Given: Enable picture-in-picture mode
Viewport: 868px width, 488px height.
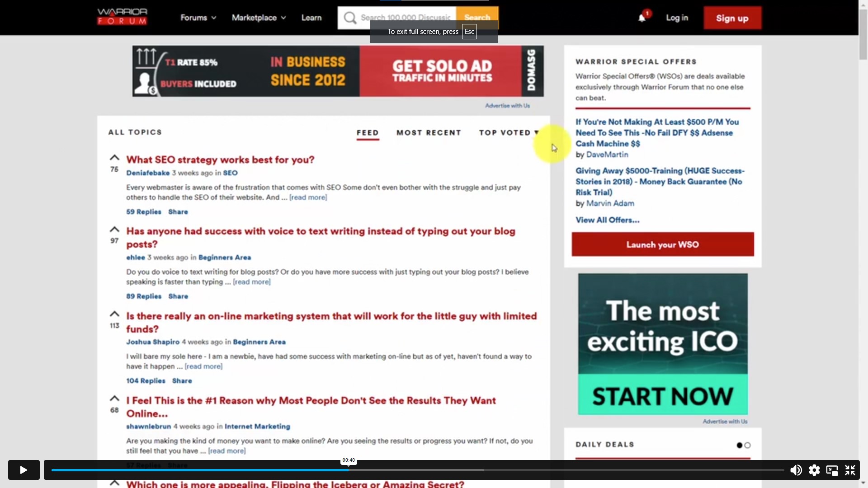Looking at the screenshot, I should 832,470.
